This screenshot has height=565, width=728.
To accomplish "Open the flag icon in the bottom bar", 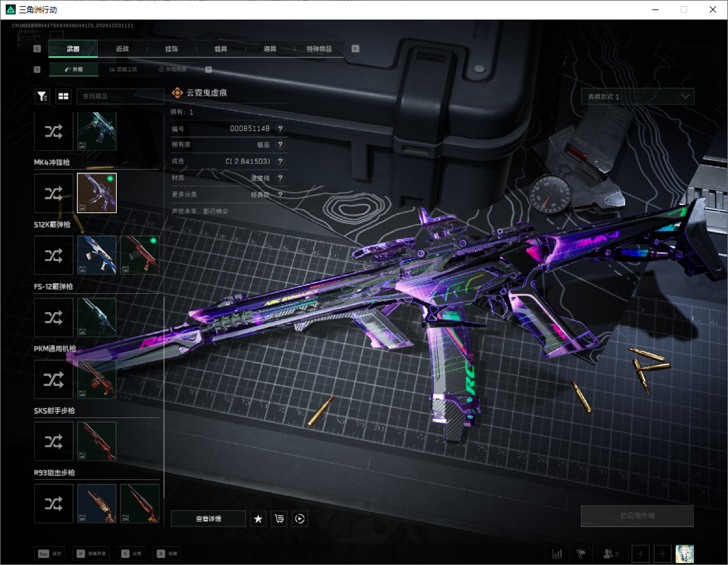I will [581, 554].
